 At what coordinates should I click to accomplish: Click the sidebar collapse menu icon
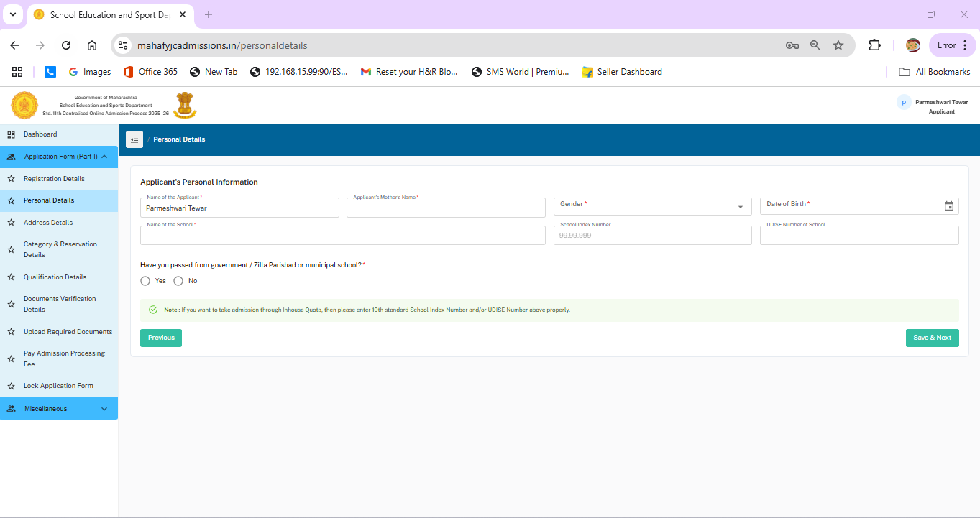click(x=134, y=139)
